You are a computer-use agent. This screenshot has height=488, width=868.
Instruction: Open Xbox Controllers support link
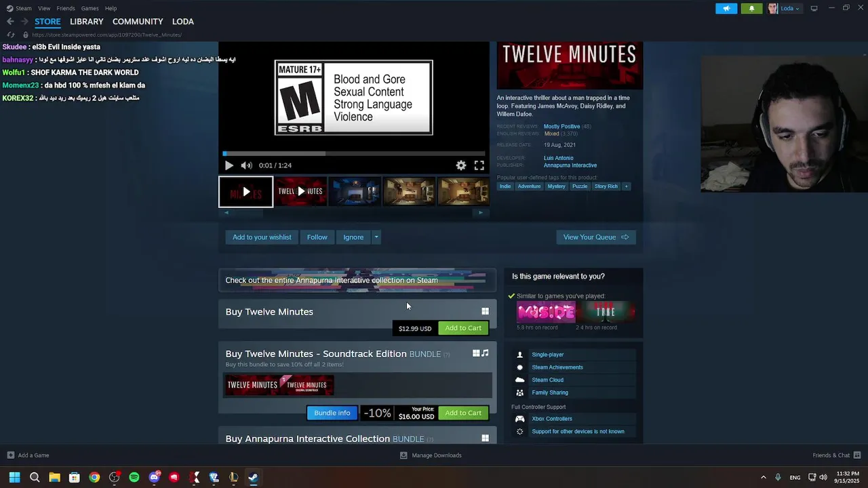point(552,419)
